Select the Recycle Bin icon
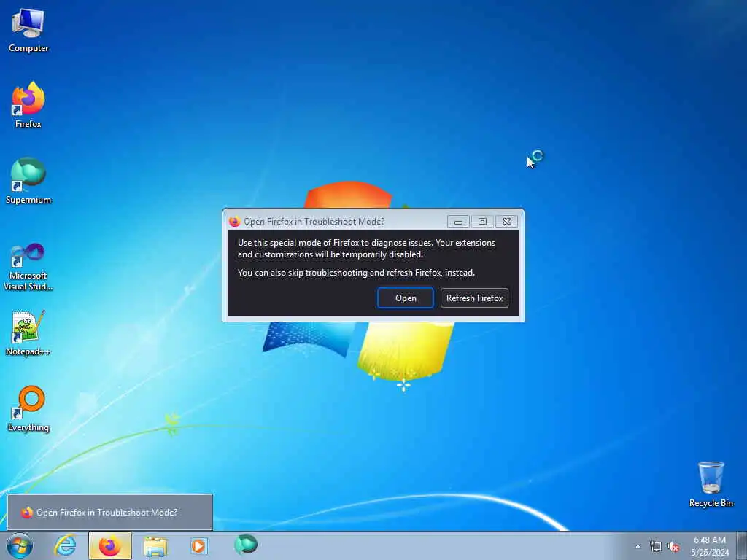This screenshot has width=747, height=560. 711,484
